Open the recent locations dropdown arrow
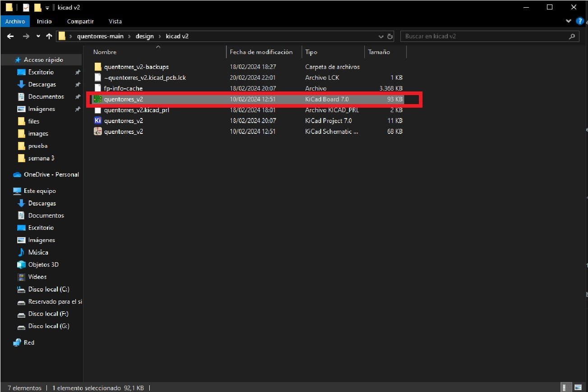 pos(38,36)
